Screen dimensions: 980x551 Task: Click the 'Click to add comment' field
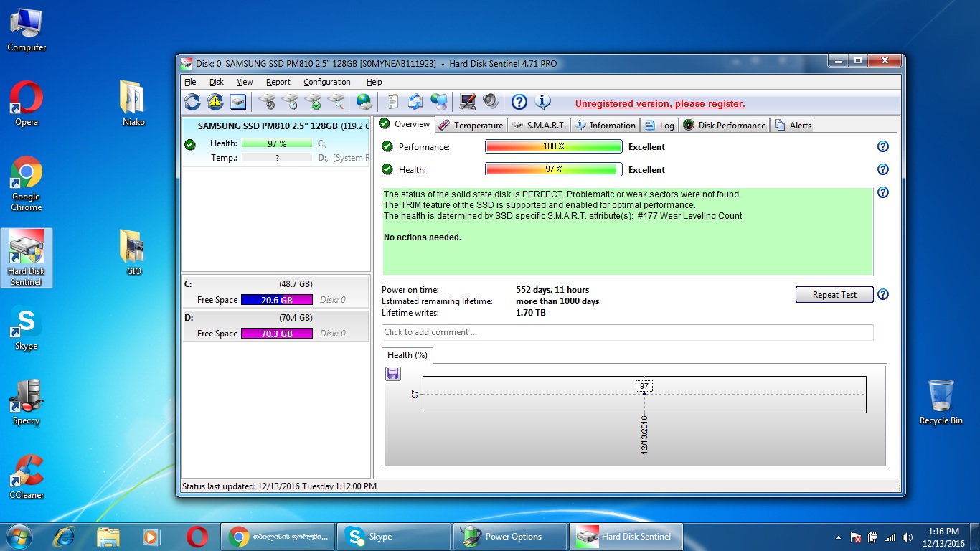627,332
